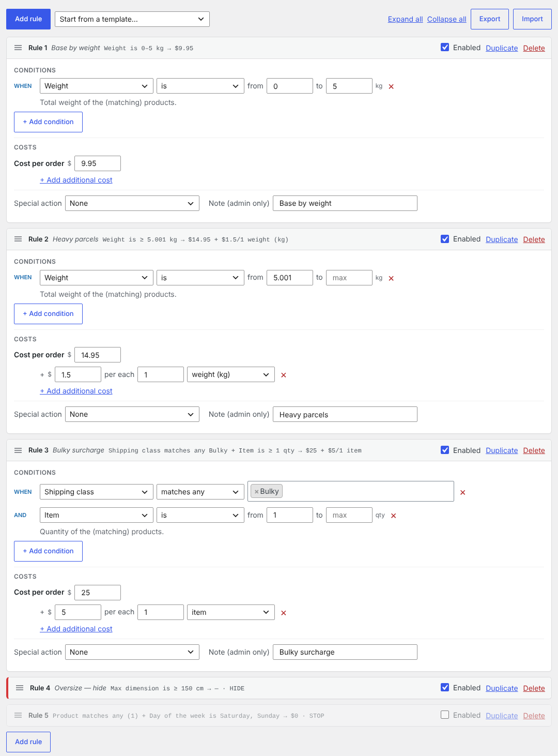Open Rule 3 matches any operator dropdown

pos(200,492)
